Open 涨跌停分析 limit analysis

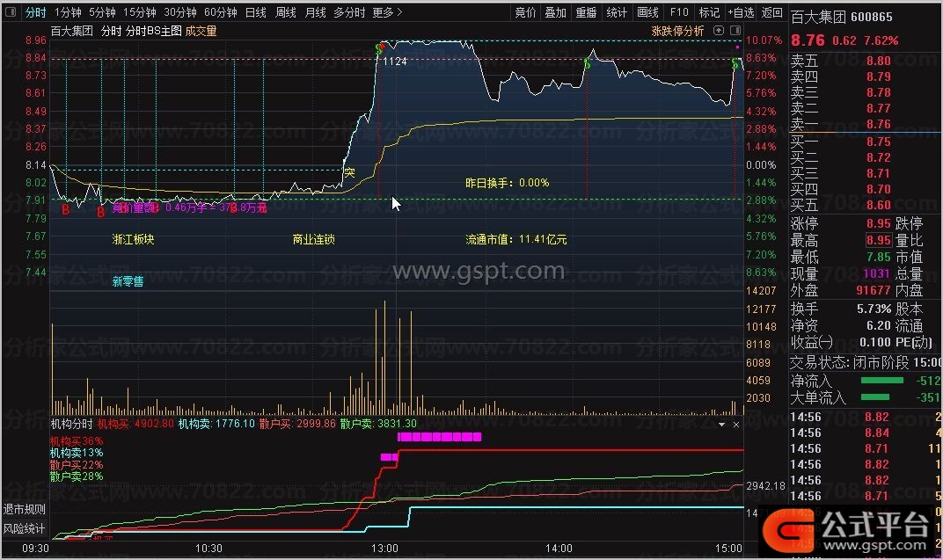pos(677,31)
